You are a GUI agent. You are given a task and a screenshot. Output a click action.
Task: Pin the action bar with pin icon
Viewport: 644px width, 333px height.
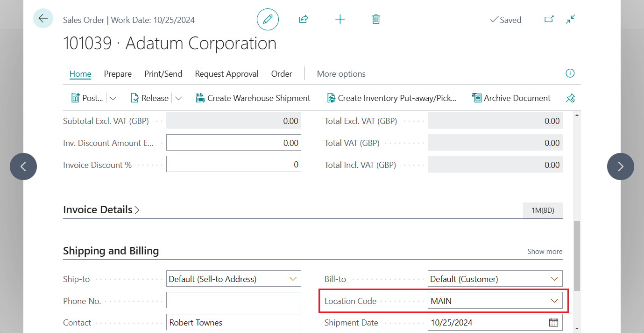[570, 98]
